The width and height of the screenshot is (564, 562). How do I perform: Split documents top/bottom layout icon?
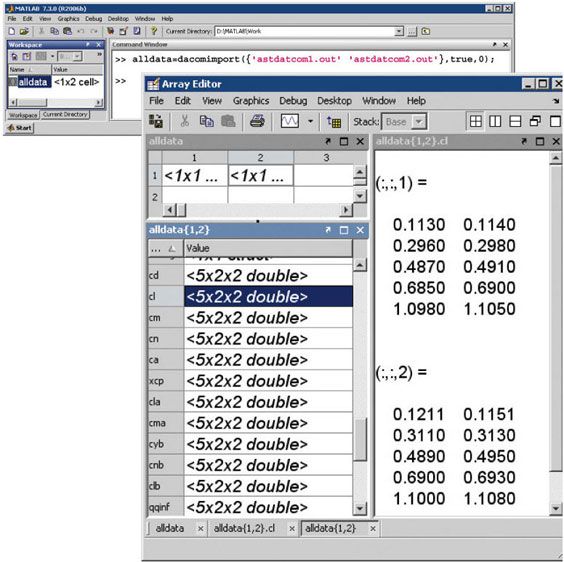point(515,121)
